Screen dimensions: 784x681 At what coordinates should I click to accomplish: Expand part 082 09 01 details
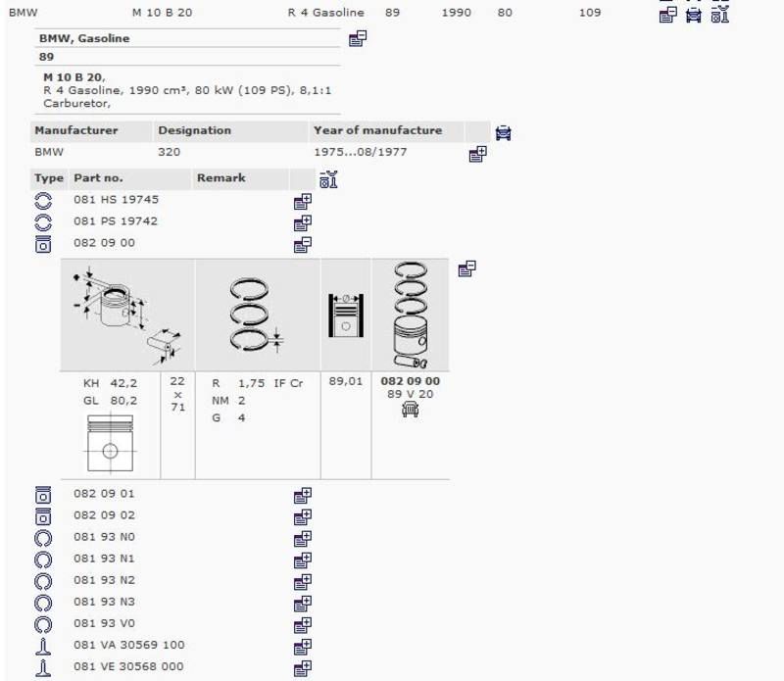click(x=303, y=496)
